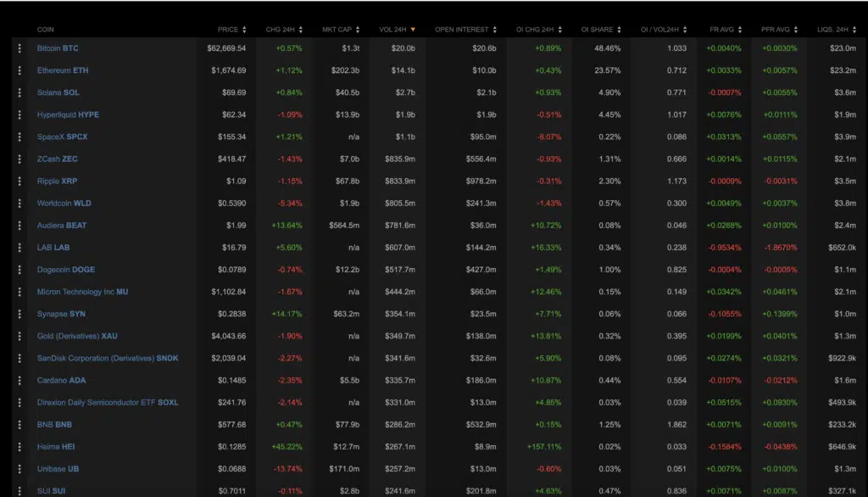Open the three-dot menu for SUI
Image resolution: width=868 pixels, height=497 pixels.
(19, 491)
